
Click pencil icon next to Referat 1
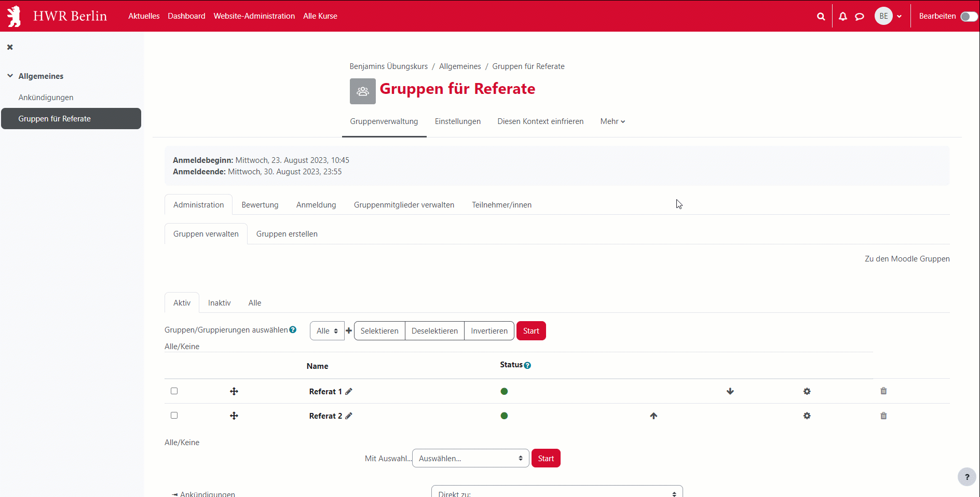pyautogui.click(x=349, y=392)
